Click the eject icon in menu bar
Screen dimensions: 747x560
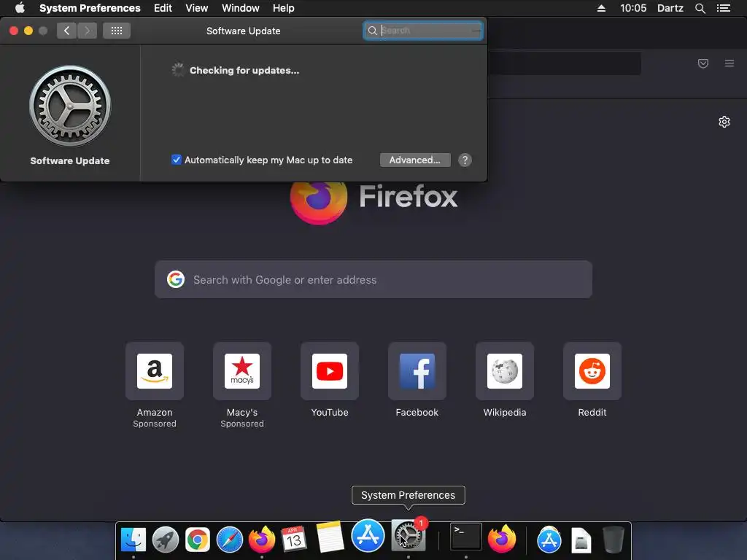coord(601,8)
